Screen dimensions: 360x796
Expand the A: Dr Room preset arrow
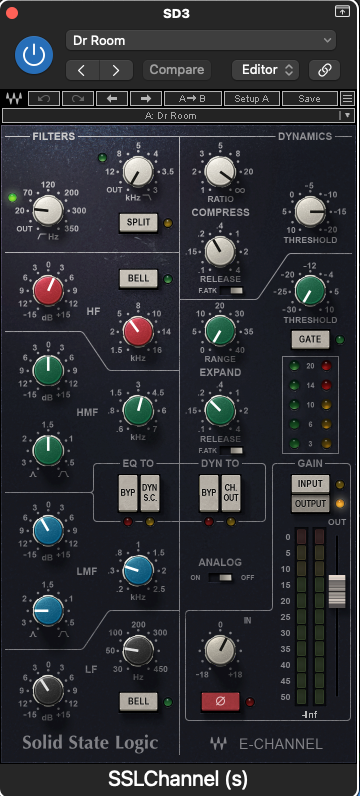347,115
